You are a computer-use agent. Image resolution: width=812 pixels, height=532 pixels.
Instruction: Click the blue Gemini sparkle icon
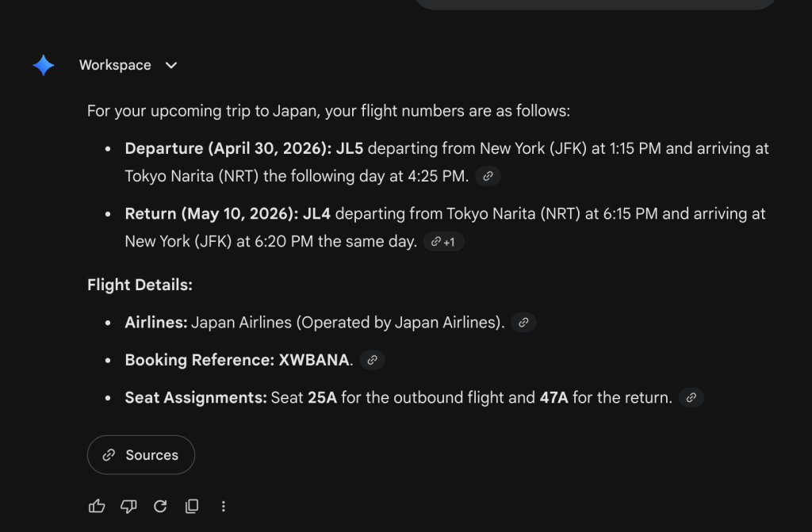(44, 66)
